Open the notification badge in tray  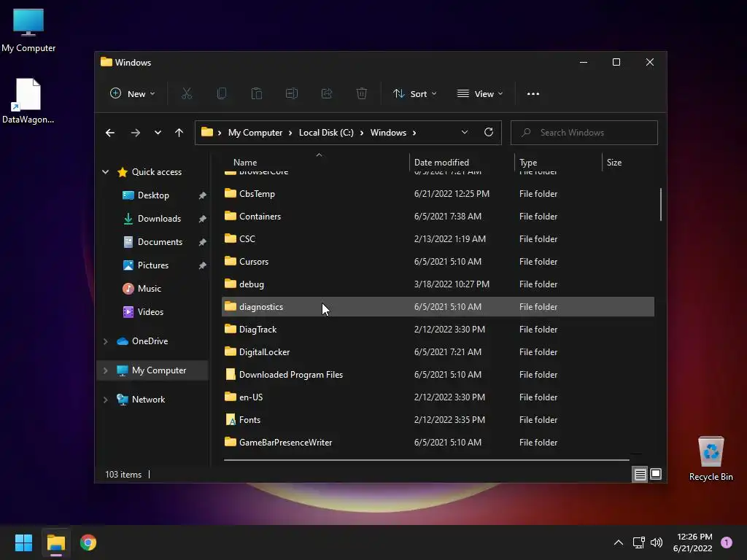(x=727, y=542)
